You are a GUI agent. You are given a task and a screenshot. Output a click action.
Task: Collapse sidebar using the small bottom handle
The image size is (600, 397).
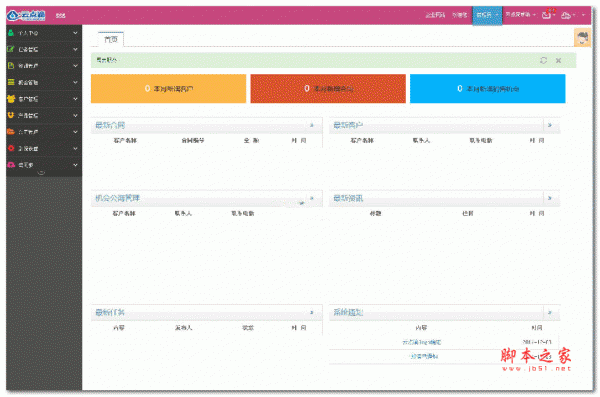[x=41, y=173]
